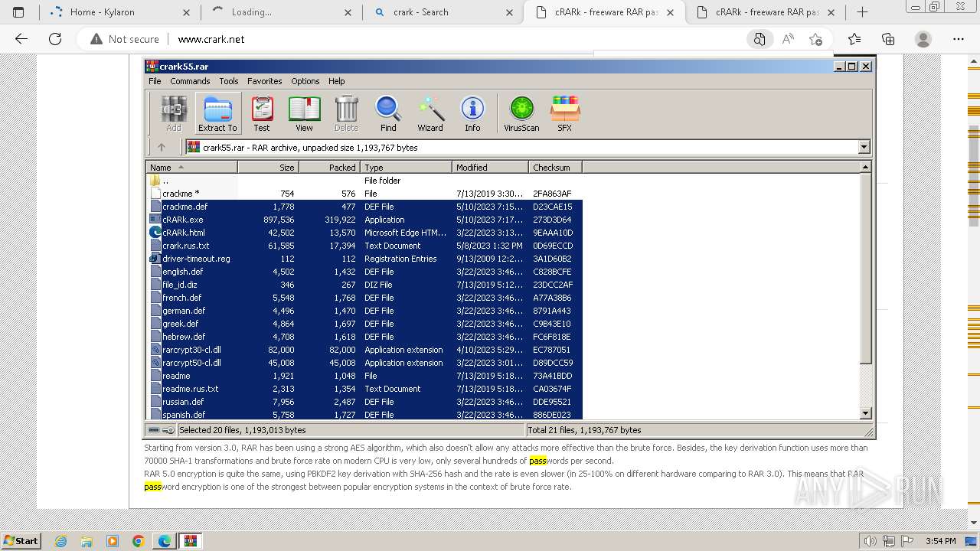Click the file list scroll down arrow
The height and width of the screenshot is (551, 980).
(x=865, y=413)
